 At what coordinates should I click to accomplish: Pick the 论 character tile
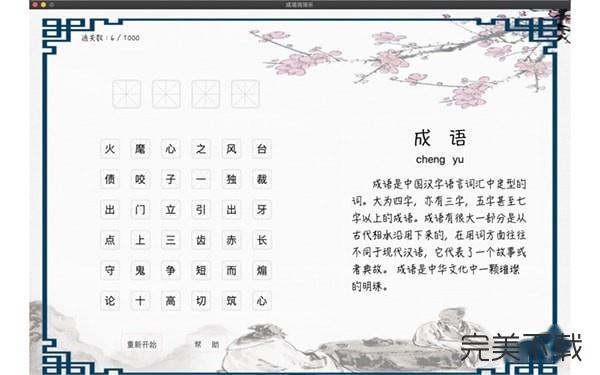(x=110, y=301)
